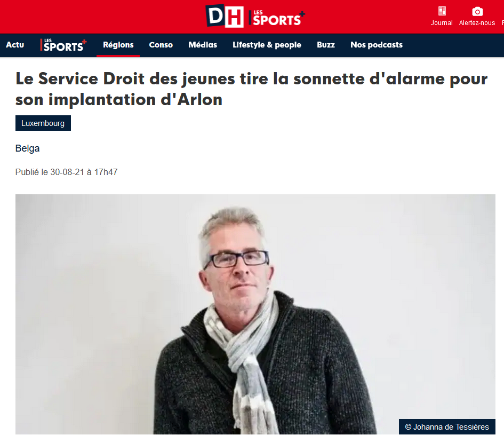Open Lifestyle & people section
504x443 pixels.
[x=267, y=45]
